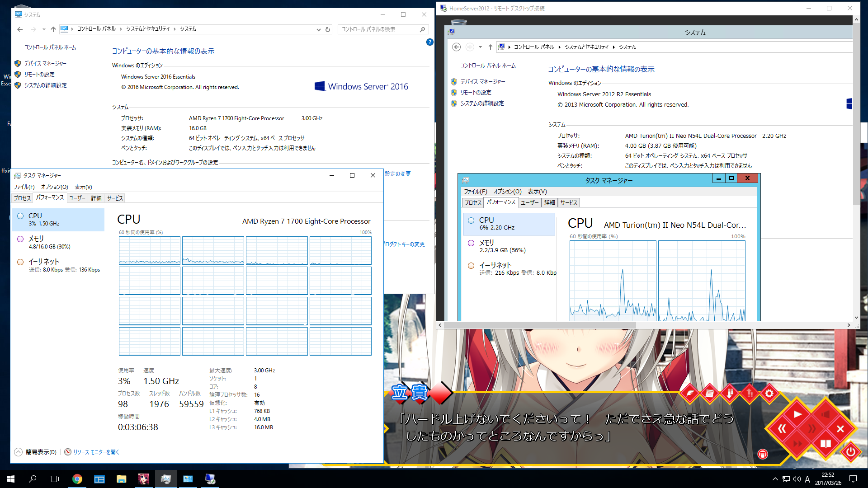Viewport: 868px width, 488px height.
Task: Open advanced system settings in local System window
Action: (45, 85)
